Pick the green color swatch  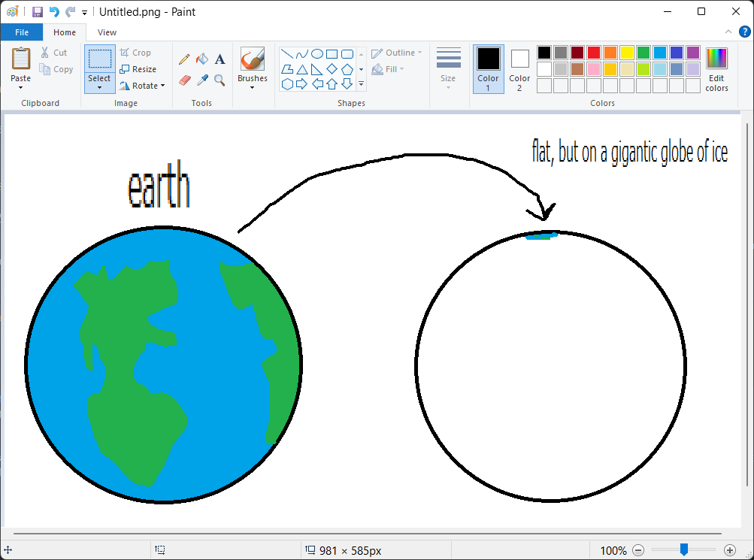[643, 53]
